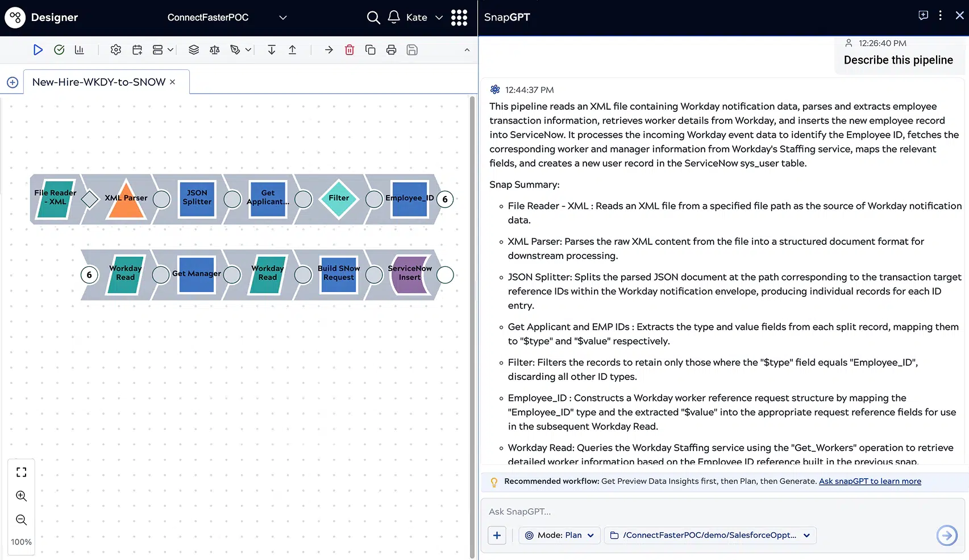Click Ask snapGPT to learn more link
The width and height of the screenshot is (969, 560).
tap(870, 481)
